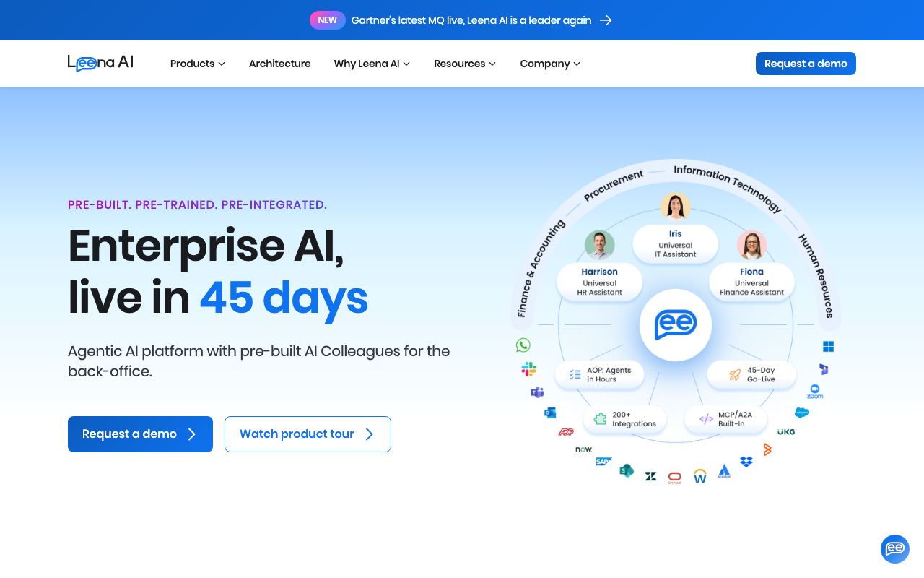924x578 pixels.
Task: Click the Dynamics 365 icon
Action: [x=824, y=369]
